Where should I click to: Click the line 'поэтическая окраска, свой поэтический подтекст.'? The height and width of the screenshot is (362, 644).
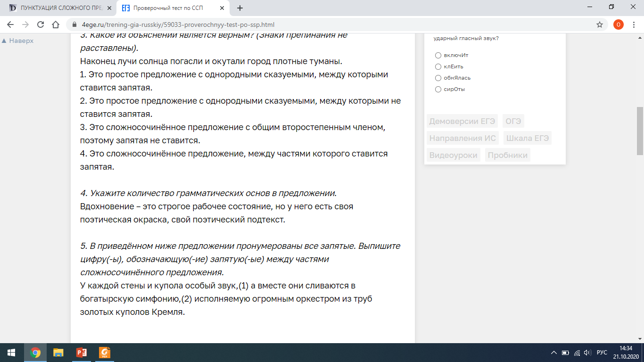click(183, 220)
